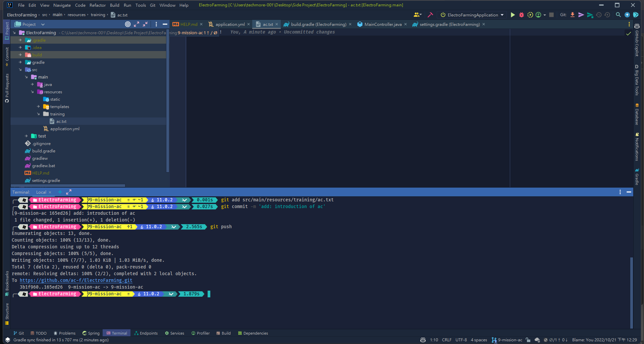Collapse the src folder in tree
This screenshot has width=644, height=344.
pyautogui.click(x=20, y=70)
